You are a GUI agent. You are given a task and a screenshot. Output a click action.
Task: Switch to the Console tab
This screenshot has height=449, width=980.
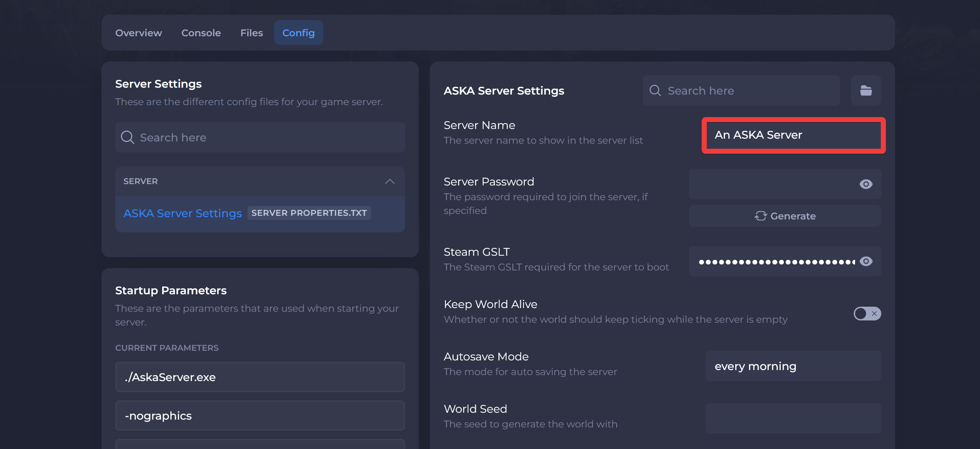click(x=201, y=33)
